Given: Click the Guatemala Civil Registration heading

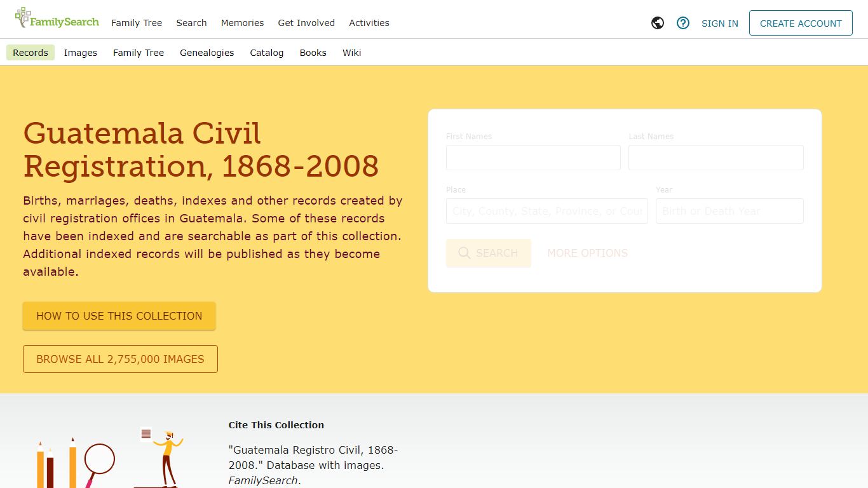Looking at the screenshot, I should [x=201, y=150].
